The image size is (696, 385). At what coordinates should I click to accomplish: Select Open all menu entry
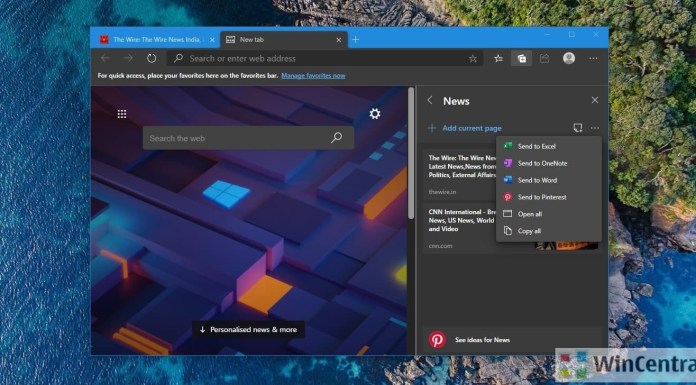coord(549,214)
